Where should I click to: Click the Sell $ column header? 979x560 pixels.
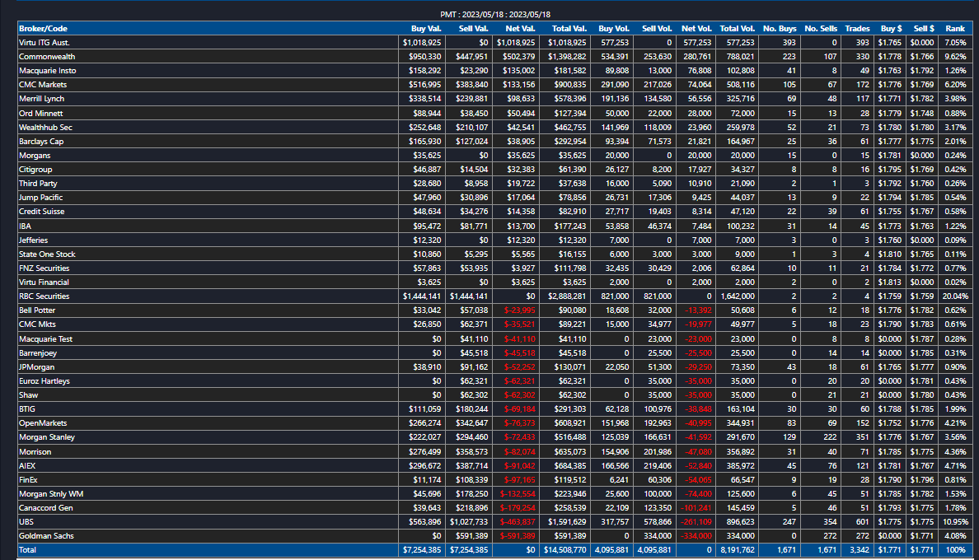pos(924,29)
